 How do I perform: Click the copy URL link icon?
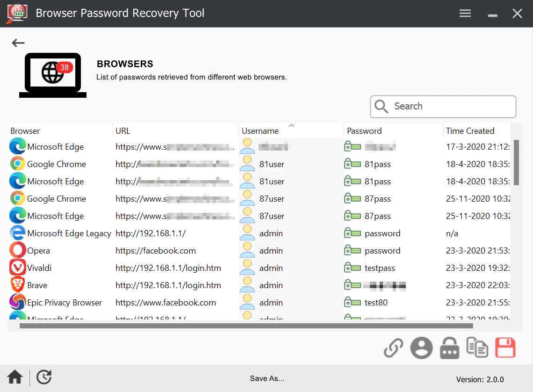pyautogui.click(x=393, y=348)
